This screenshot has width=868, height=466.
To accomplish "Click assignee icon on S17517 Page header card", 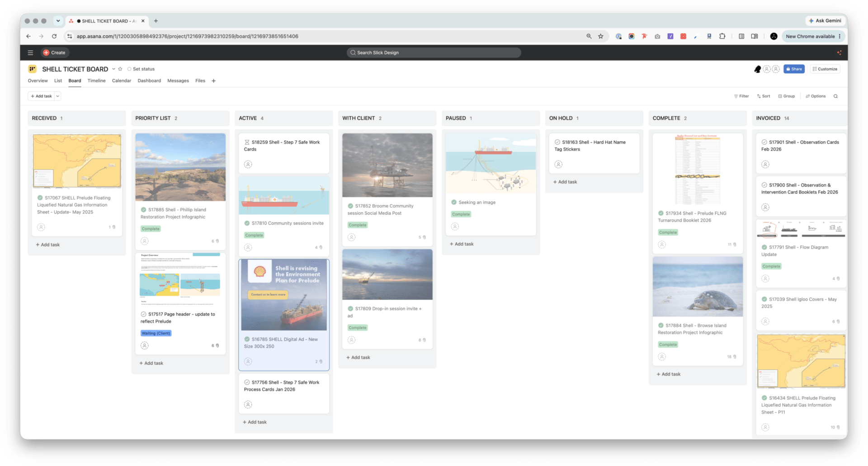I will [x=145, y=345].
